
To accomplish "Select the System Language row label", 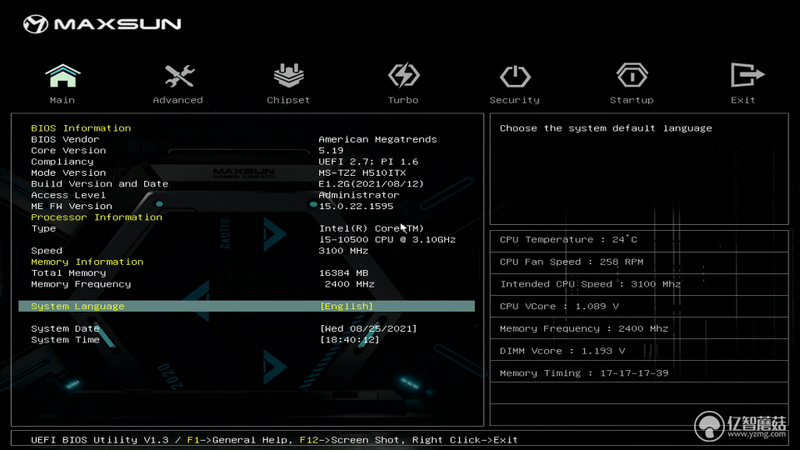I will (x=78, y=306).
